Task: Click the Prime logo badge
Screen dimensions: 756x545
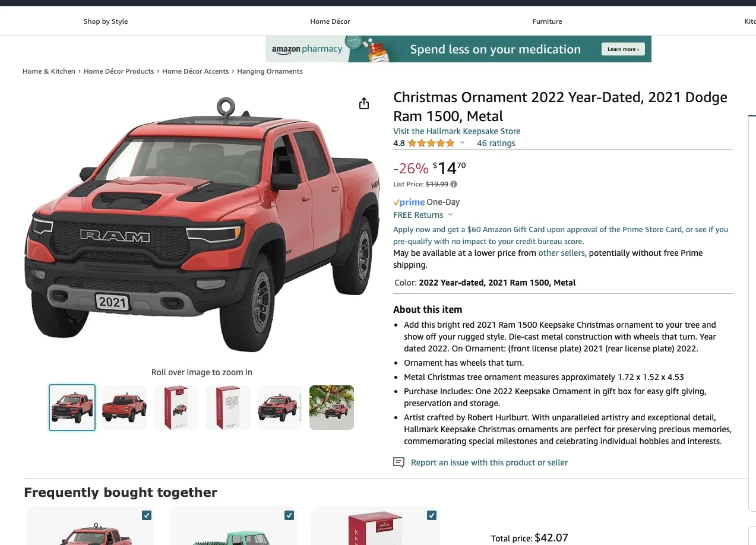Action: pyautogui.click(x=409, y=202)
